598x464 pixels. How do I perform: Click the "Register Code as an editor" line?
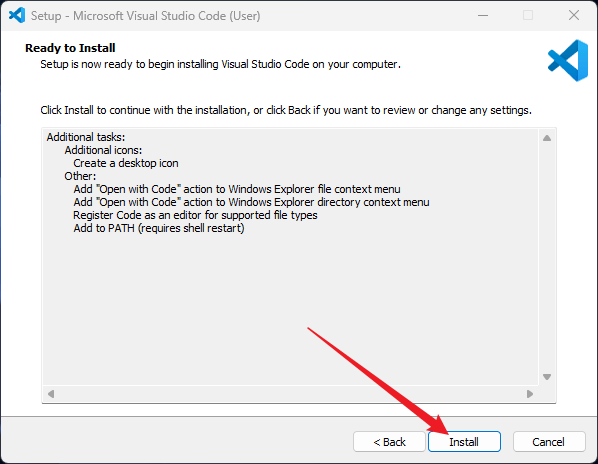(x=195, y=215)
